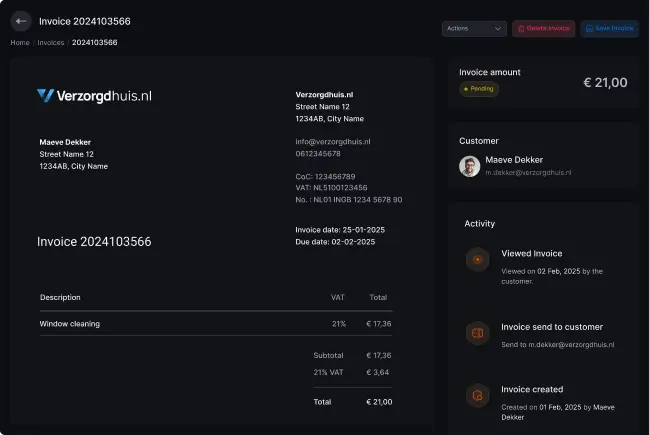This screenshot has width=650, height=435.
Task: Click the trash icon on Delete Invoice
Action: [x=521, y=29]
